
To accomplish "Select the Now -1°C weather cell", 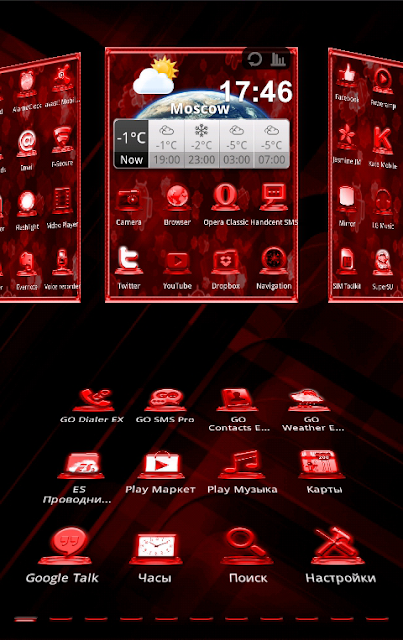I will click(131, 144).
